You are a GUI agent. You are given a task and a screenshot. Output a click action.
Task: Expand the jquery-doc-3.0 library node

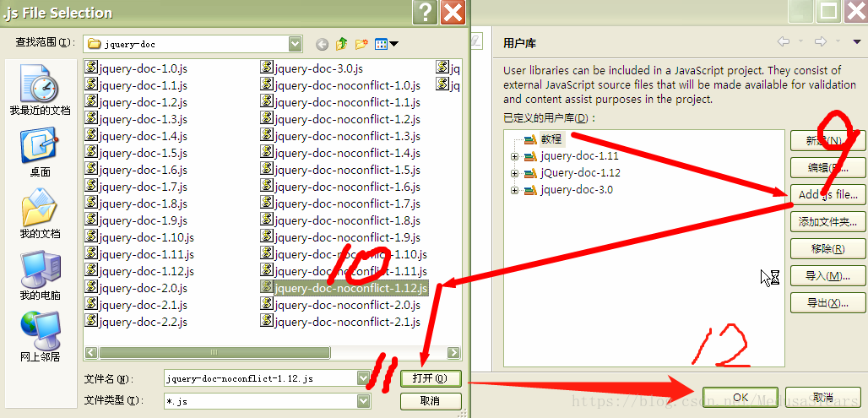(515, 191)
